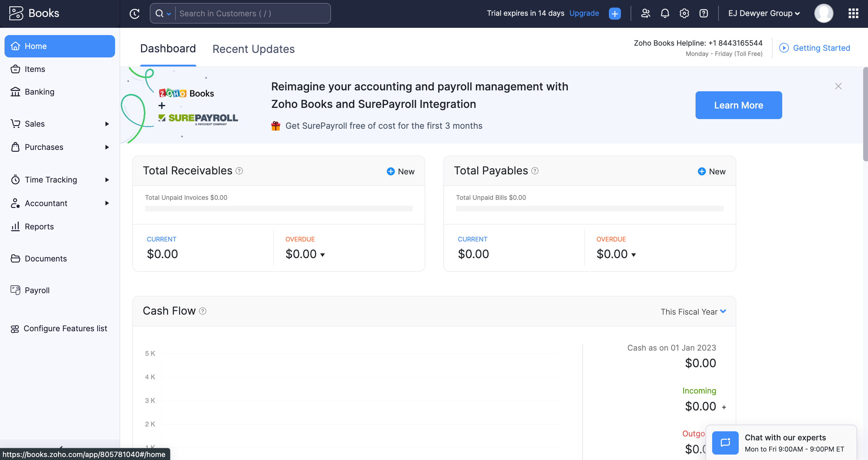
Task: Click Time Tracking label in sidebar
Action: click(51, 180)
